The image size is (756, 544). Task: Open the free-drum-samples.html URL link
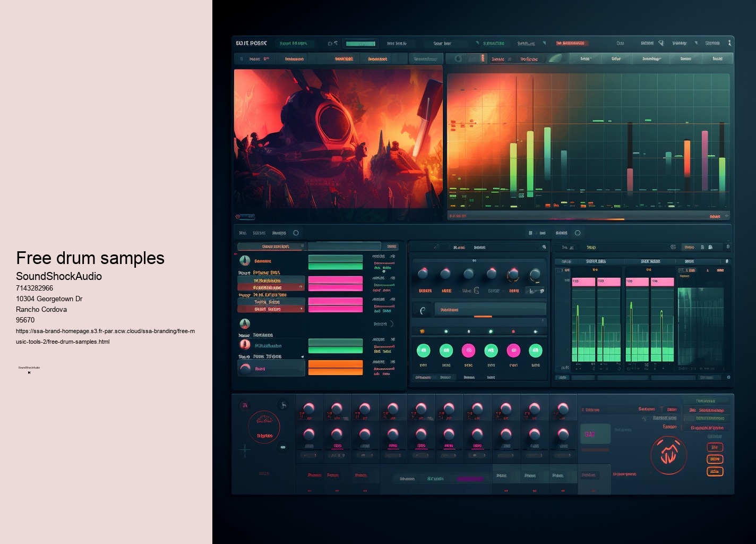[105, 336]
